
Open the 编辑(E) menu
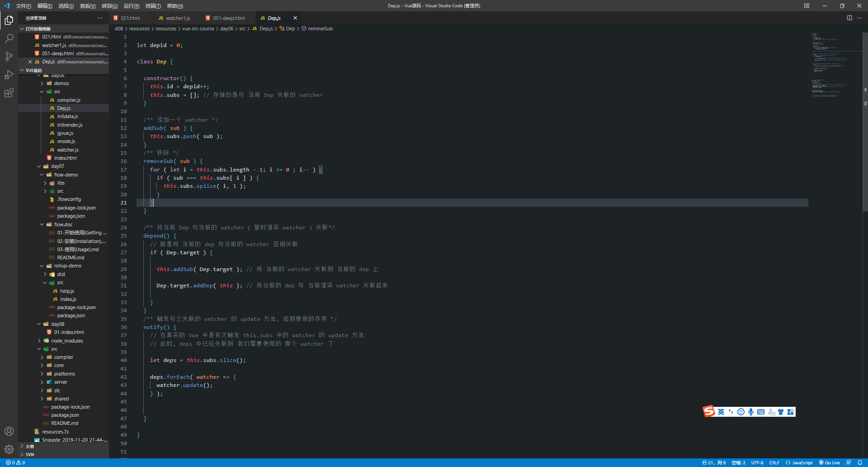[x=45, y=6]
